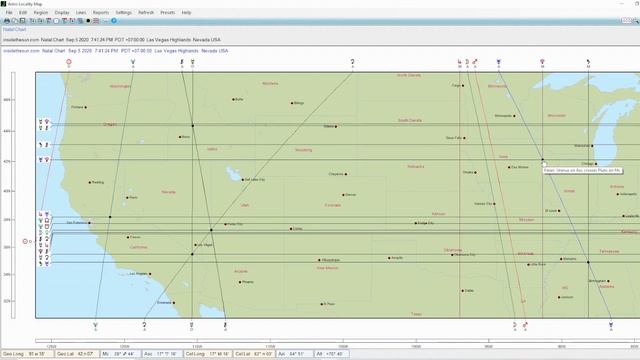Click the Natal Chart link under the toolbar
The width and height of the screenshot is (640, 360).
tap(15, 29)
